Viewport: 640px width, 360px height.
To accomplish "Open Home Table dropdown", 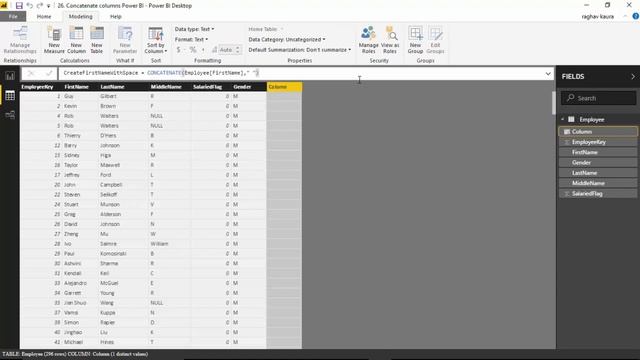I will (266, 29).
